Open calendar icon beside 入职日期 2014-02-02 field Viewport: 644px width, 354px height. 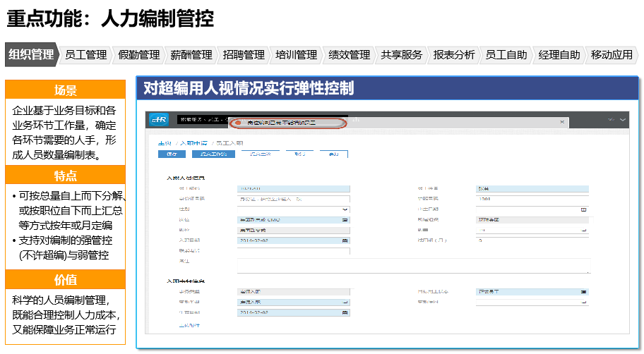click(345, 240)
